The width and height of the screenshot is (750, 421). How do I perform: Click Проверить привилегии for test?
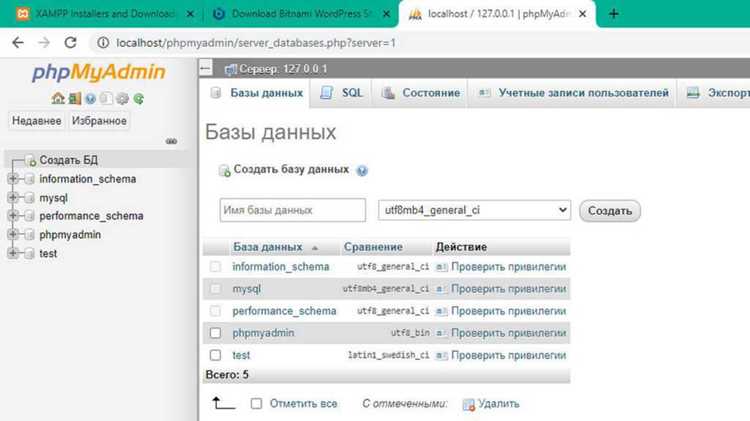click(508, 355)
